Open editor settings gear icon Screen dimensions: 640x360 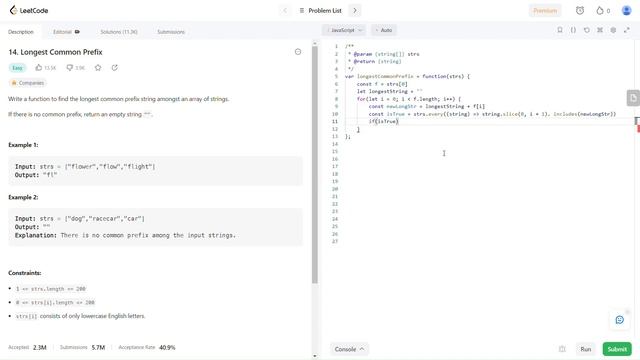(613, 30)
